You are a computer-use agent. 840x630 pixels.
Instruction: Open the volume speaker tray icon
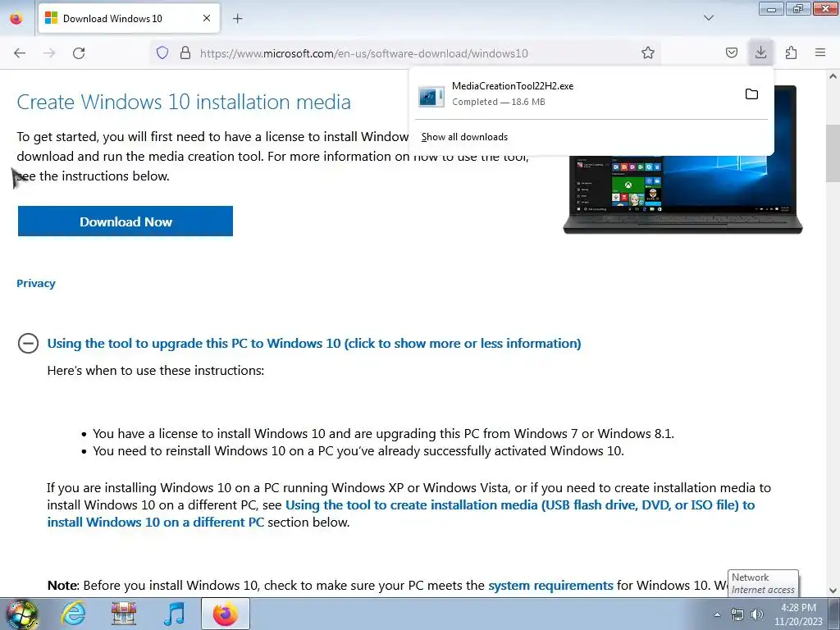[757, 614]
